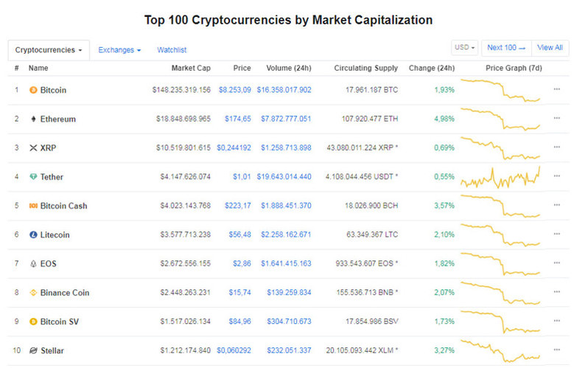The width and height of the screenshot is (588, 368).
Task: Open the three-dot menu for EOS row
Action: 557,263
